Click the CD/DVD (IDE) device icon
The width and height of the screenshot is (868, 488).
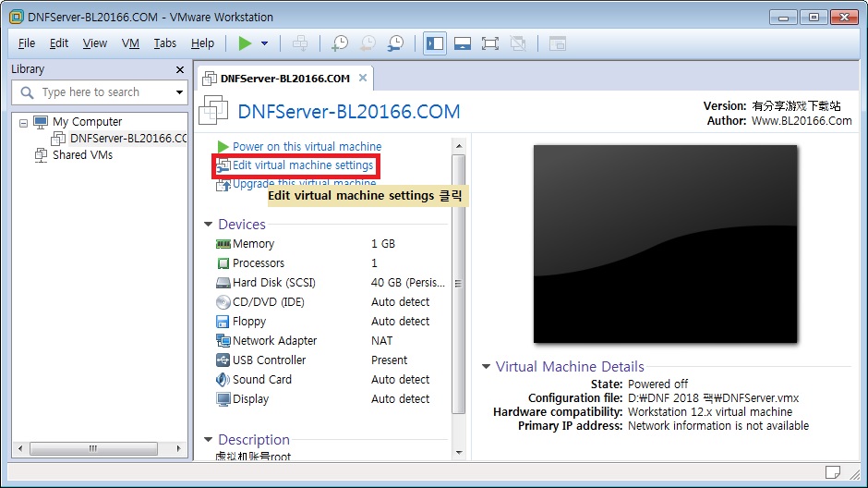coord(223,302)
